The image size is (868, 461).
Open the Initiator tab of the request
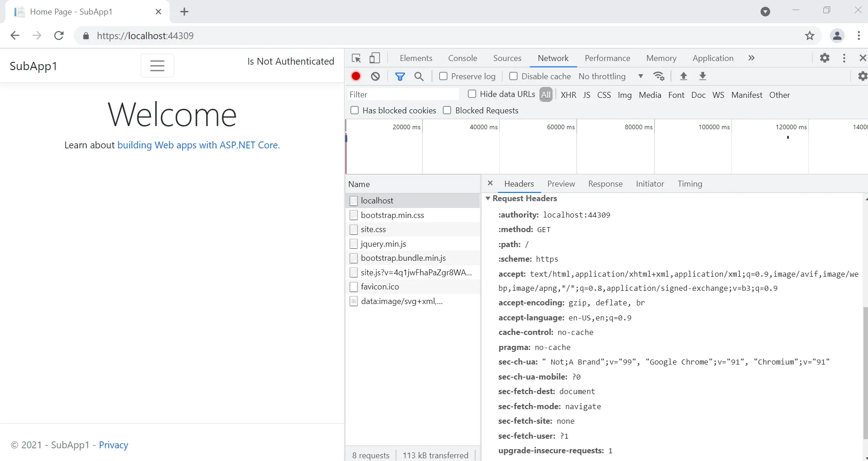650,184
